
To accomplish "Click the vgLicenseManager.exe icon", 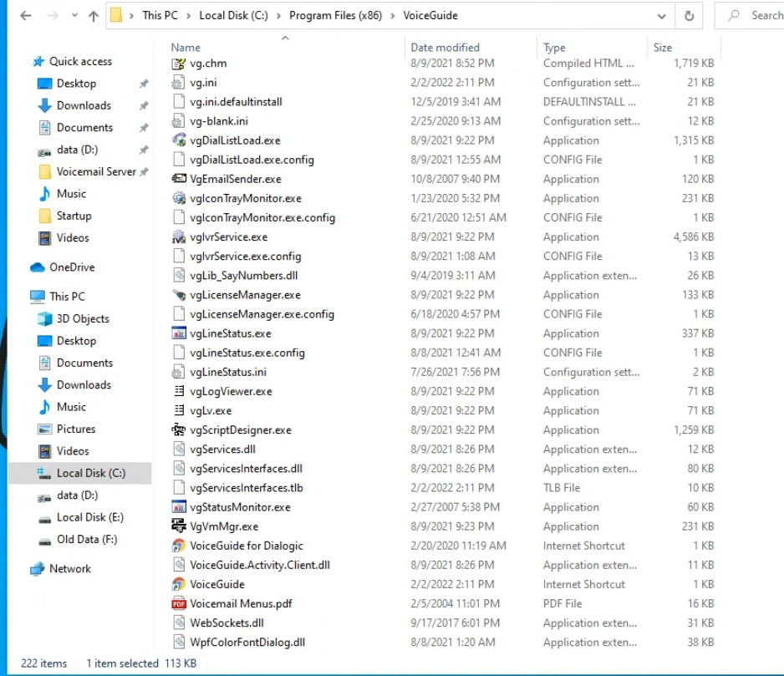I will (x=179, y=295).
